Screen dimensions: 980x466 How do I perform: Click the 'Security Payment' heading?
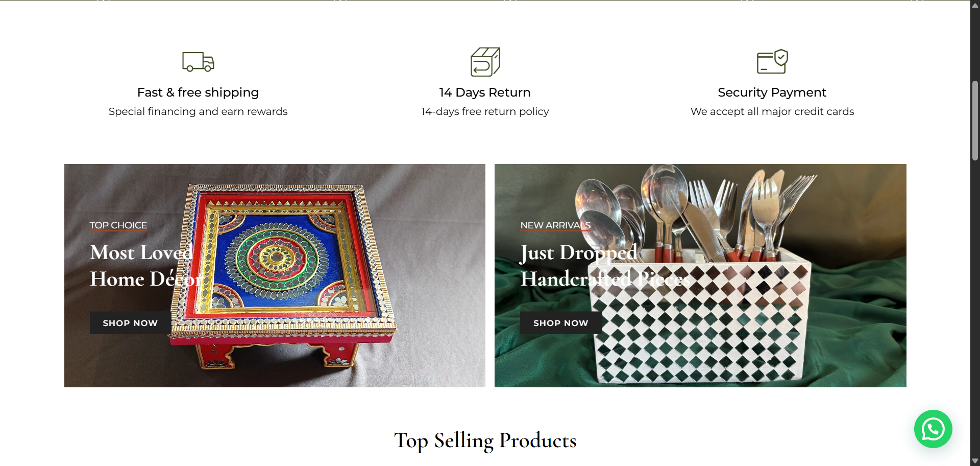(772, 92)
